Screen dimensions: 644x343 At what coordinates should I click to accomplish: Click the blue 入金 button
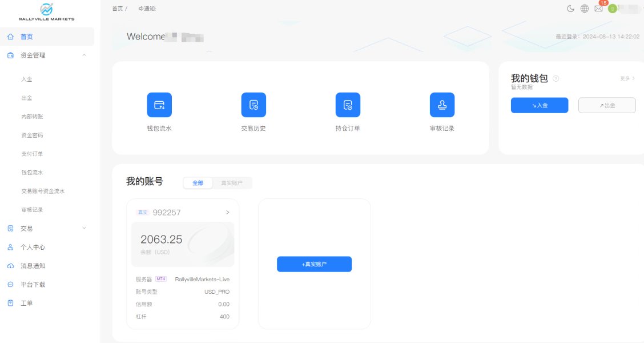[x=540, y=105]
